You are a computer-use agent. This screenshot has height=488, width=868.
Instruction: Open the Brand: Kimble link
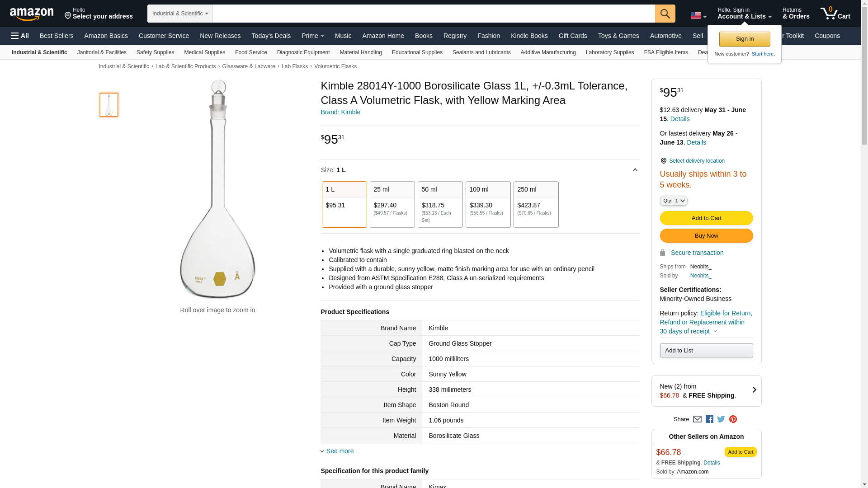(340, 112)
